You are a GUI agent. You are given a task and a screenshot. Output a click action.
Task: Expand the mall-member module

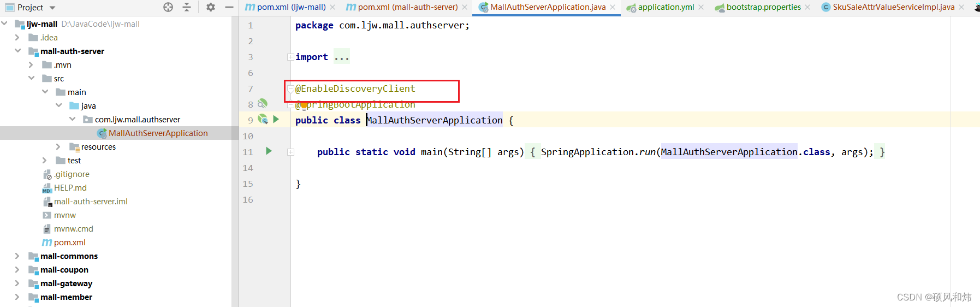17,297
